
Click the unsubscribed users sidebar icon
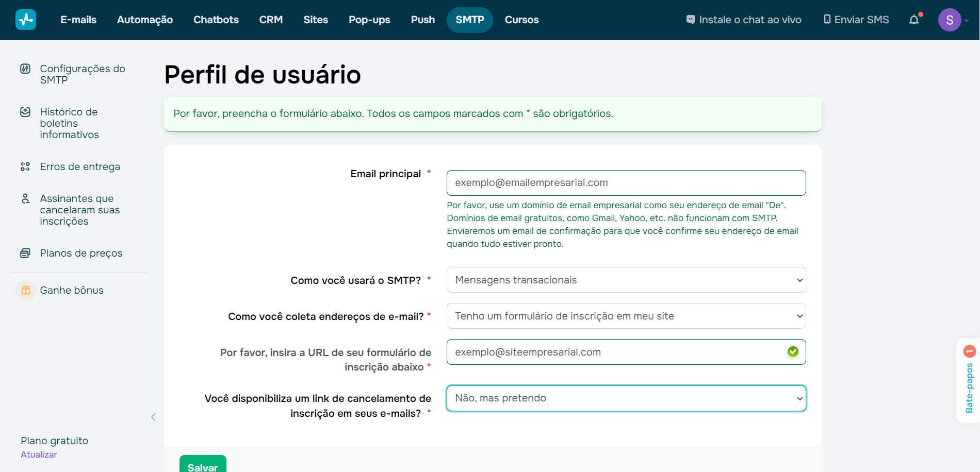click(x=25, y=198)
